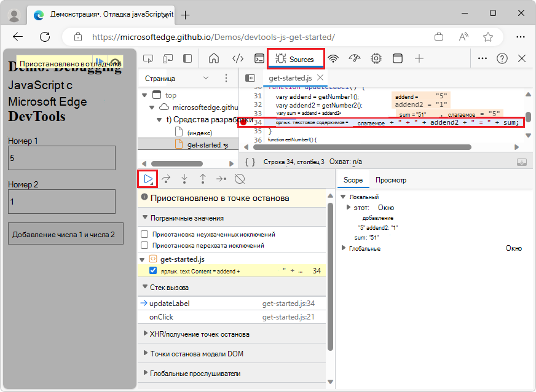Go back in browser history
The width and height of the screenshot is (536, 392).
(17, 37)
